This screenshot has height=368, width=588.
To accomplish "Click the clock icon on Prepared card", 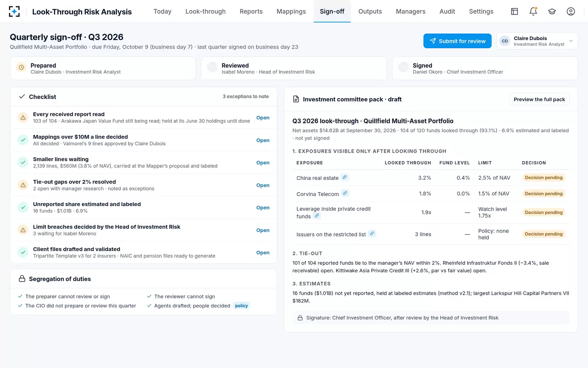I will pyautogui.click(x=22, y=67).
